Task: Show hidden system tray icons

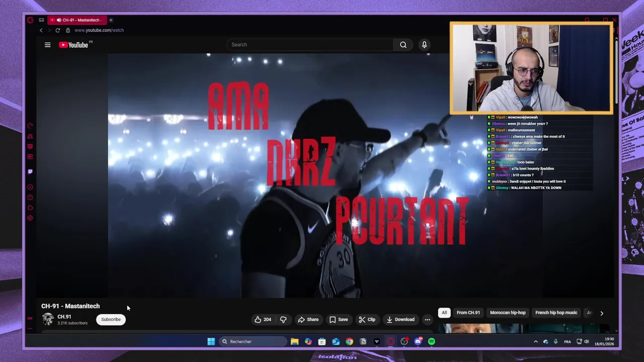Action: pos(535,342)
